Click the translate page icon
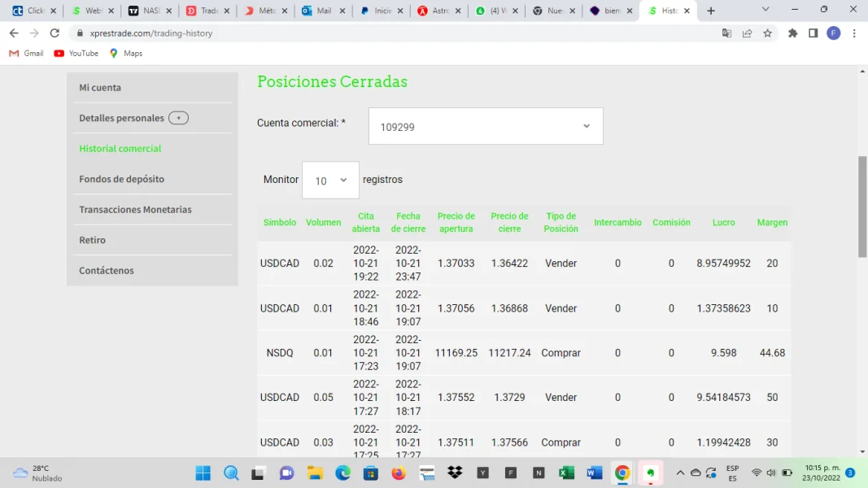The height and width of the screenshot is (488, 868). coord(726,33)
